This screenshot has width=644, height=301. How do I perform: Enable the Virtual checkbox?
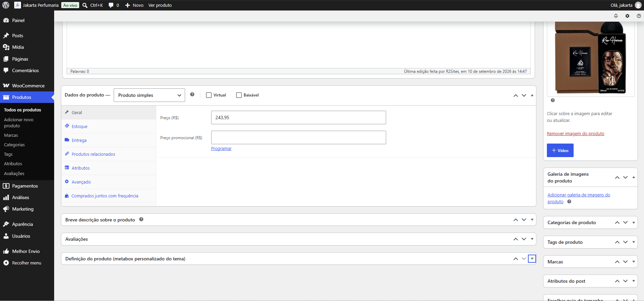pyautogui.click(x=209, y=95)
